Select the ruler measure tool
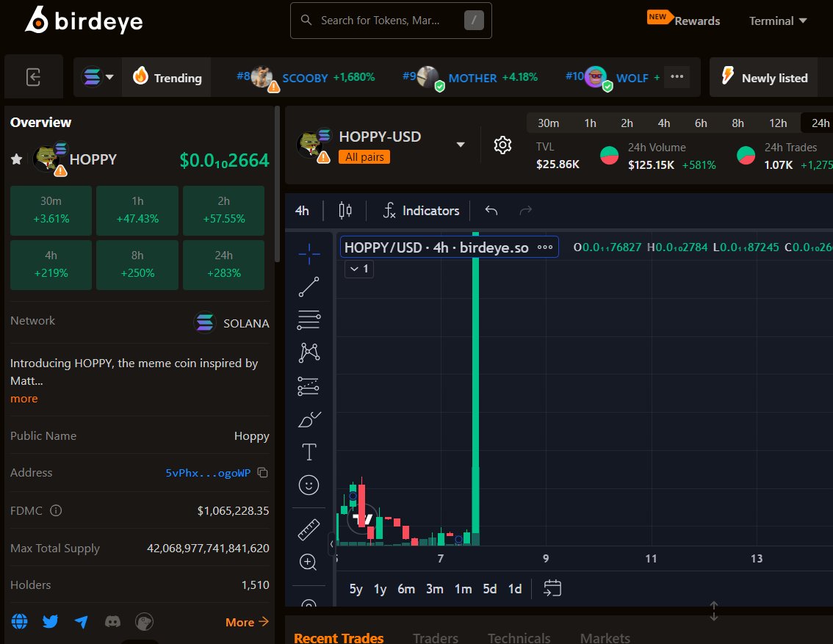Screen dimensions: 833x644 tap(309, 529)
